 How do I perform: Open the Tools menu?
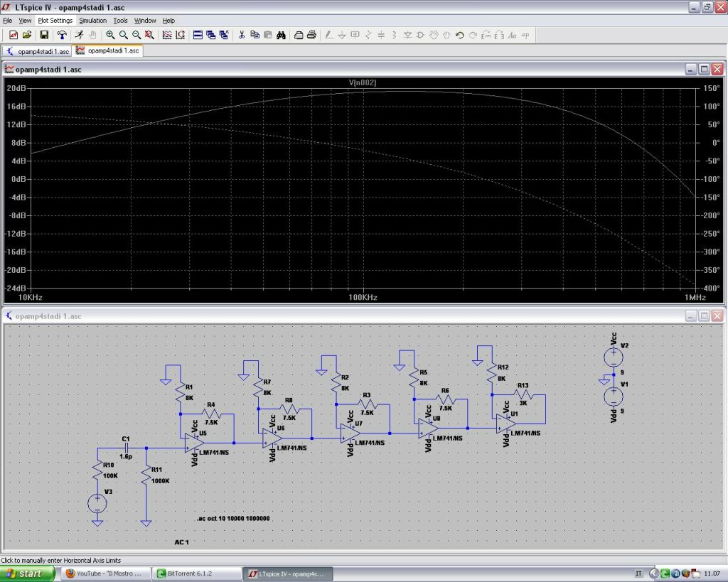[120, 21]
